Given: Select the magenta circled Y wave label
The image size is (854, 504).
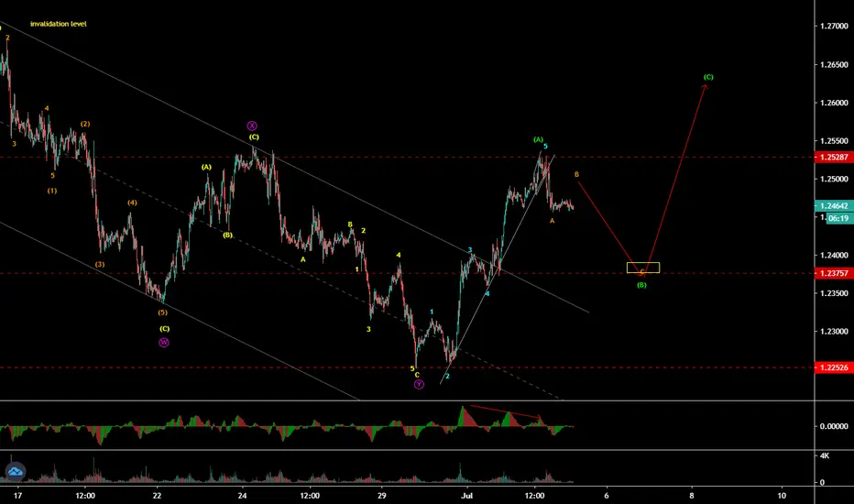Looking at the screenshot, I should coord(419,385).
